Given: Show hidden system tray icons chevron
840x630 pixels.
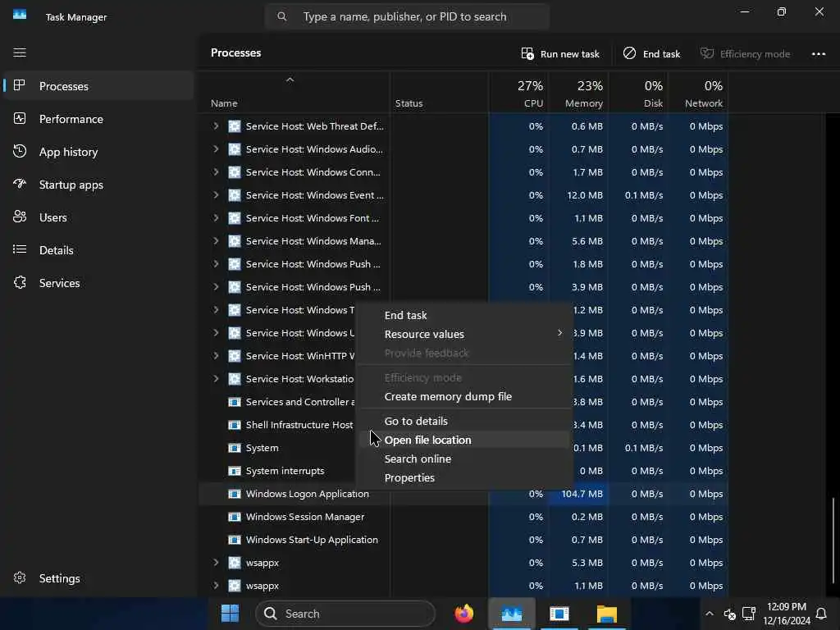Looking at the screenshot, I should tap(710, 614).
